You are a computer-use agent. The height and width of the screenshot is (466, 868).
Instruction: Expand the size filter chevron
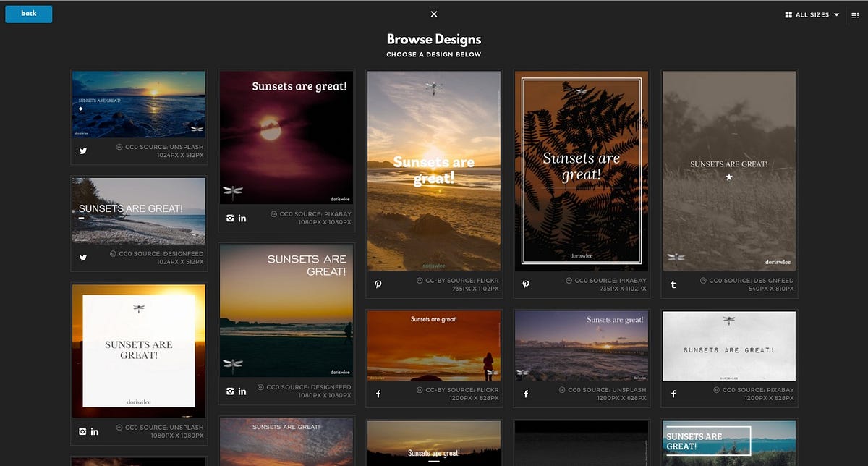(x=836, y=14)
